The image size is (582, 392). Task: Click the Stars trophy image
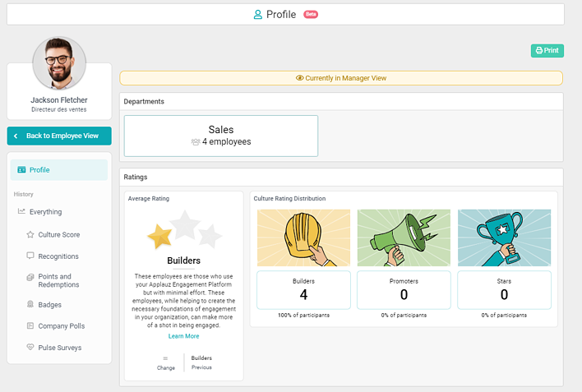504,238
